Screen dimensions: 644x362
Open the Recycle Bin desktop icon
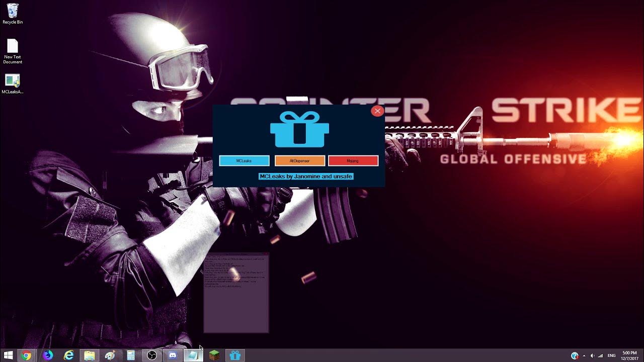pos(13,14)
